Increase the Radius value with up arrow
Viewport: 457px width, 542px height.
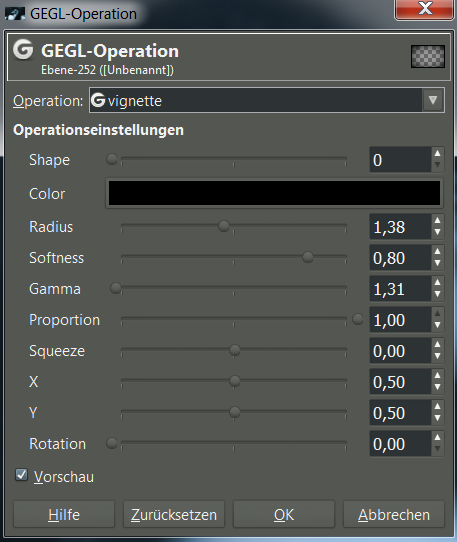pos(437,221)
